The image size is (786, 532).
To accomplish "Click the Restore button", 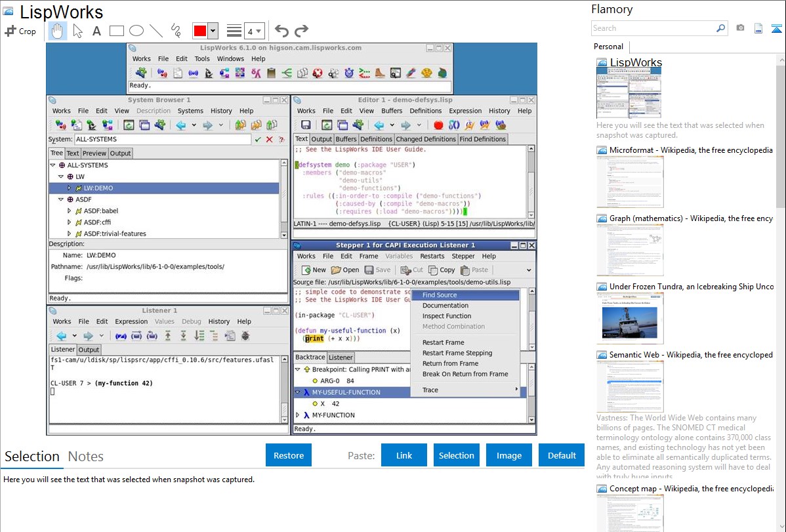I will [289, 455].
